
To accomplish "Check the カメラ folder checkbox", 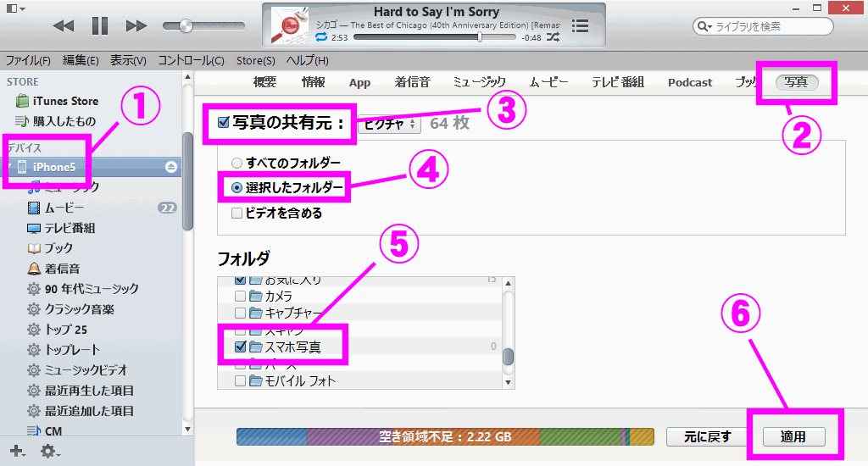I will point(240,296).
